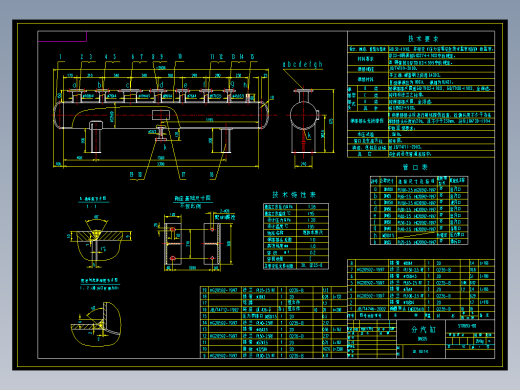Click nozzle label b on main view
This screenshot has height=390, width=520.
click(99, 85)
